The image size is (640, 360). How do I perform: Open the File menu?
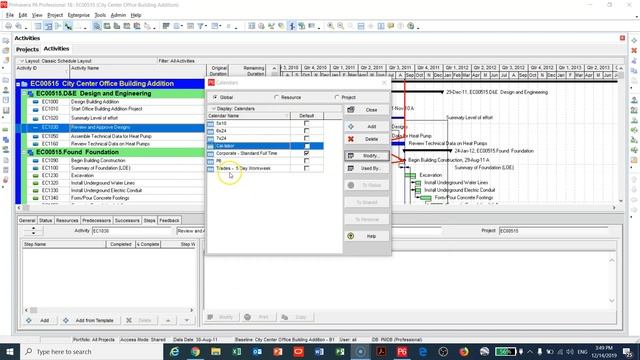coord(10,15)
